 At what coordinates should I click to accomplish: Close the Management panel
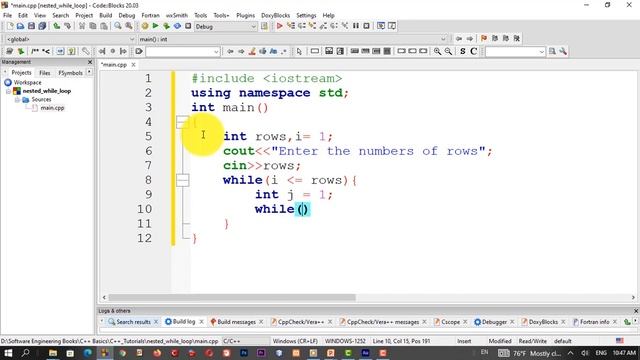(90, 62)
